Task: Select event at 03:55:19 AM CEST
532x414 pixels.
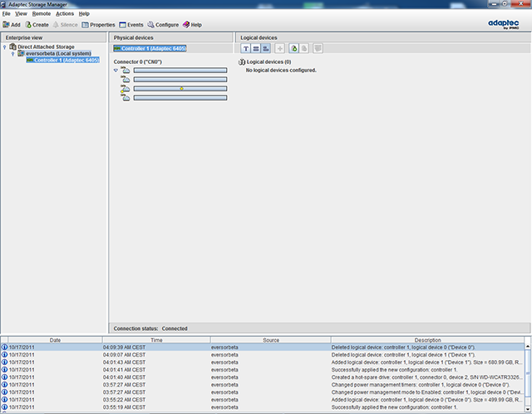Action: coord(263,407)
